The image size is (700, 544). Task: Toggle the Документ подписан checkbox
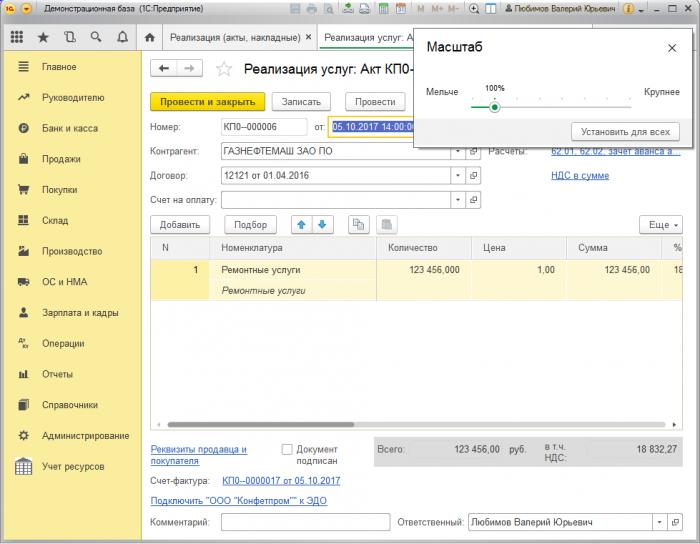(287, 449)
